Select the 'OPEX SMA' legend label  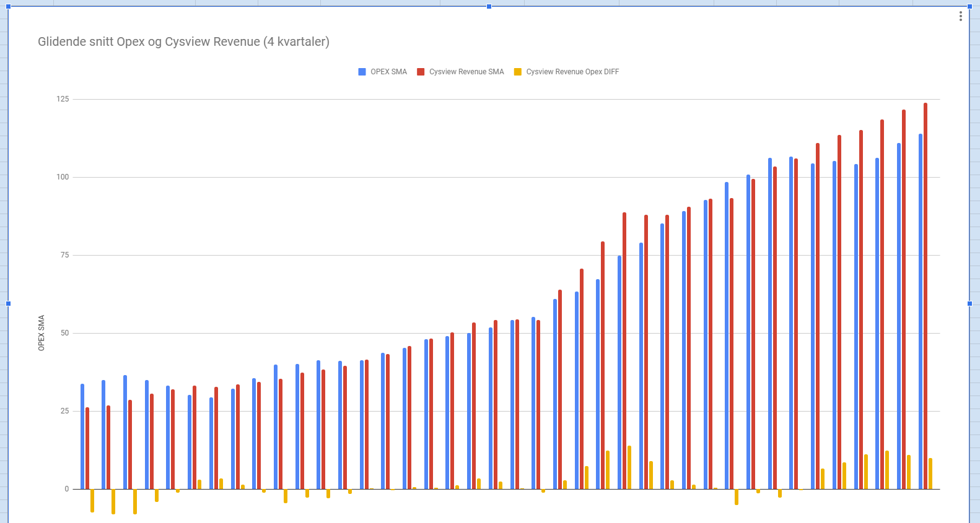388,72
